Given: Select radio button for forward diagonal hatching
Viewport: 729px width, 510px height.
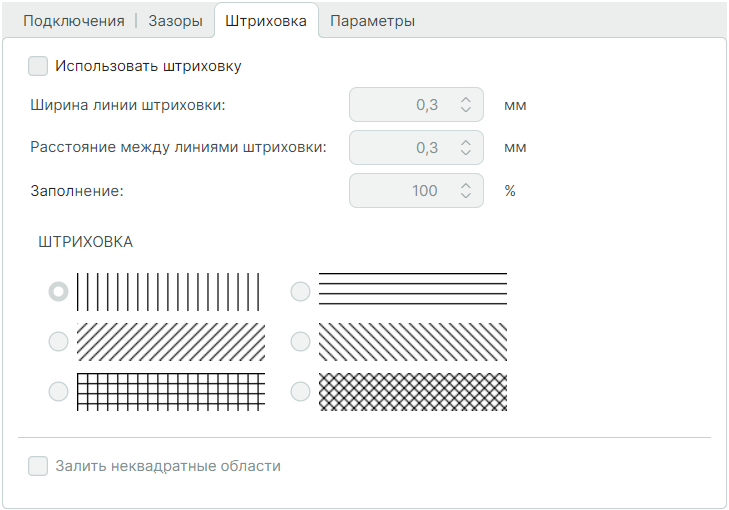Looking at the screenshot, I should click(x=59, y=341).
